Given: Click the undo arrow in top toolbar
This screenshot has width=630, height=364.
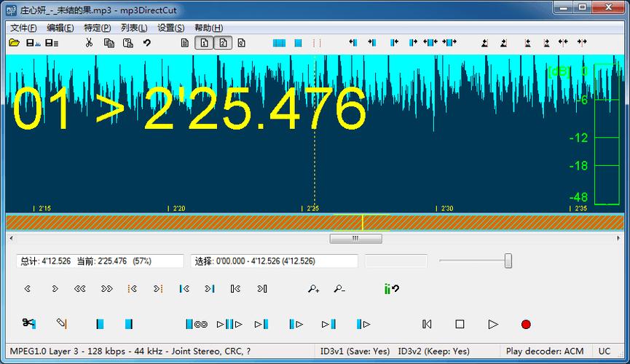Looking at the screenshot, I should point(146,42).
